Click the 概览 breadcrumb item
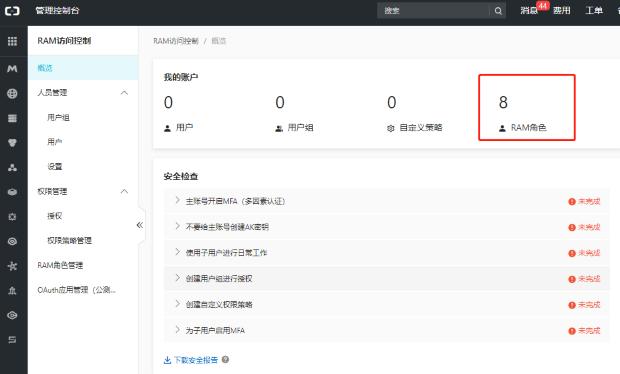 (x=219, y=41)
